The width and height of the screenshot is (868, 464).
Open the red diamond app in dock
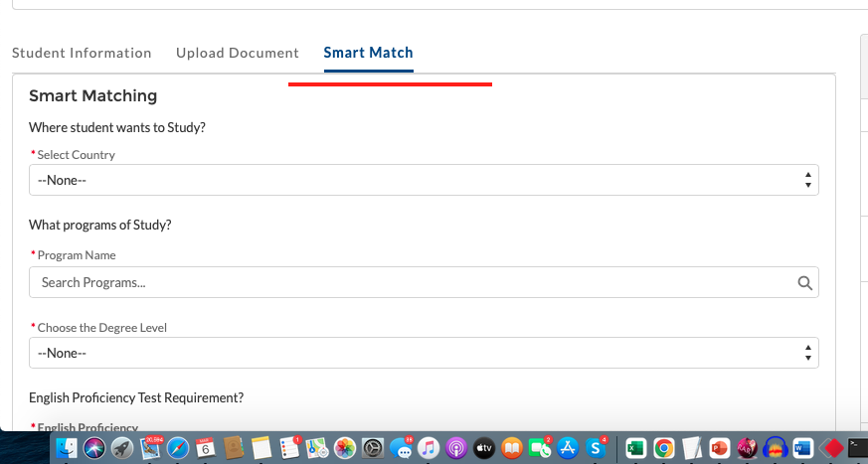[x=831, y=448]
